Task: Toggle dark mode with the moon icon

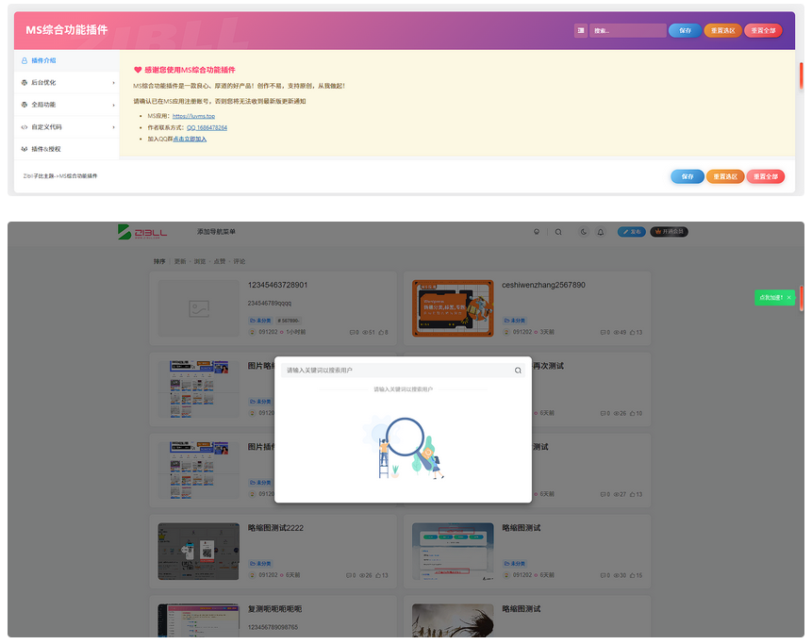Action: click(x=584, y=232)
